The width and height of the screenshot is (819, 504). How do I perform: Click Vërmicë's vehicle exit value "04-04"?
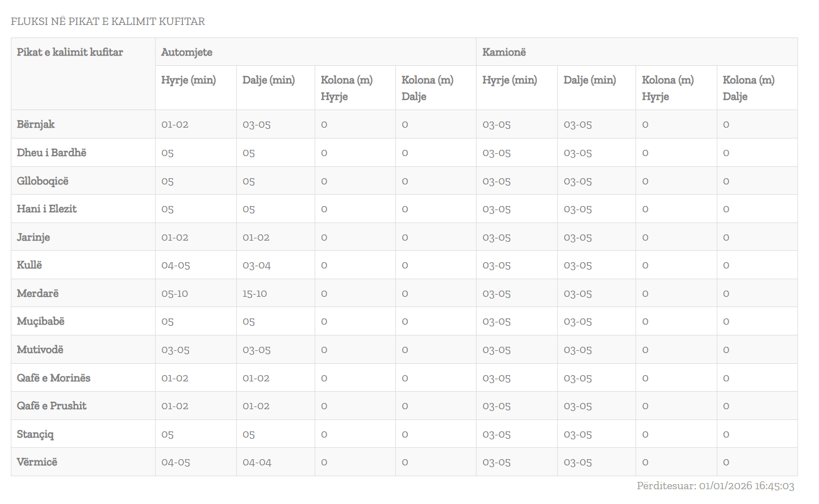(257, 463)
